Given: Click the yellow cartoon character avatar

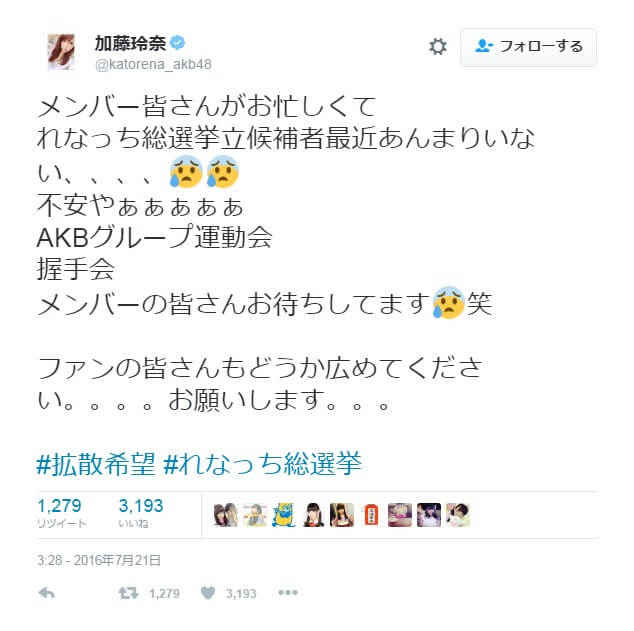Looking at the screenshot, I should 283,515.
